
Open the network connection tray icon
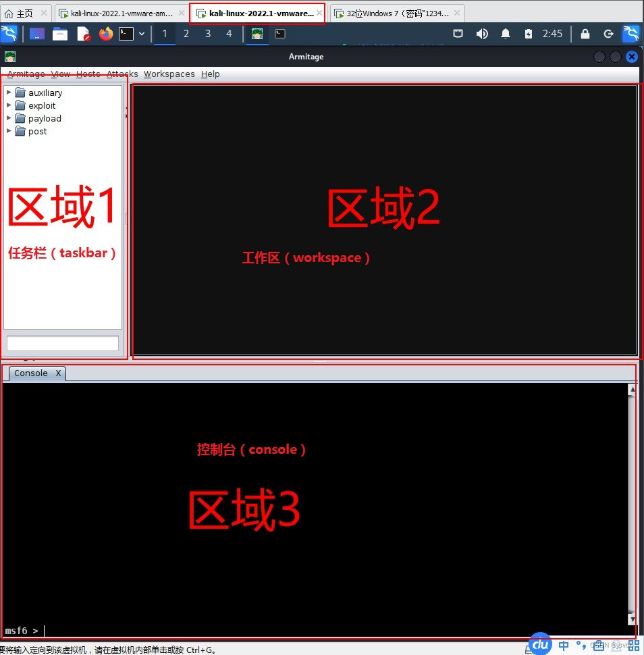458,33
